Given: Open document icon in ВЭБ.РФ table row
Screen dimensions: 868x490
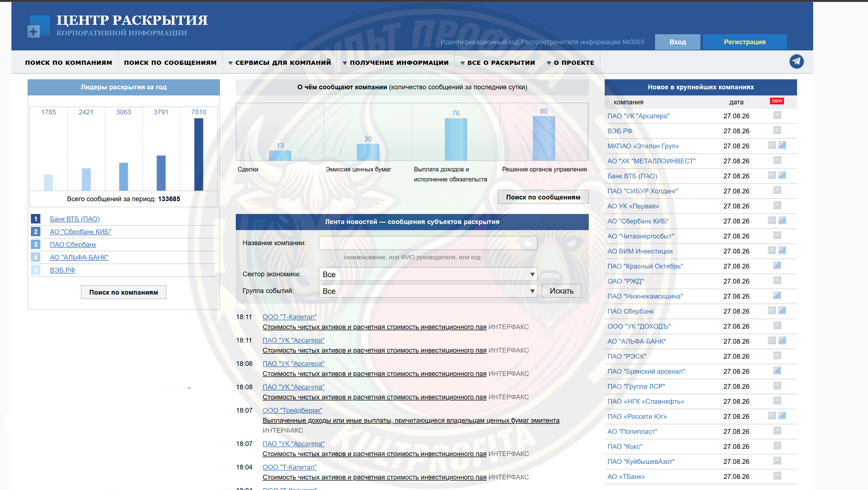Looking at the screenshot, I should coord(777,130).
